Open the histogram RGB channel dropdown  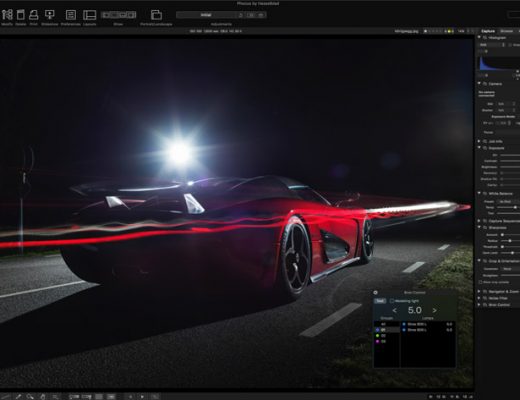point(492,45)
